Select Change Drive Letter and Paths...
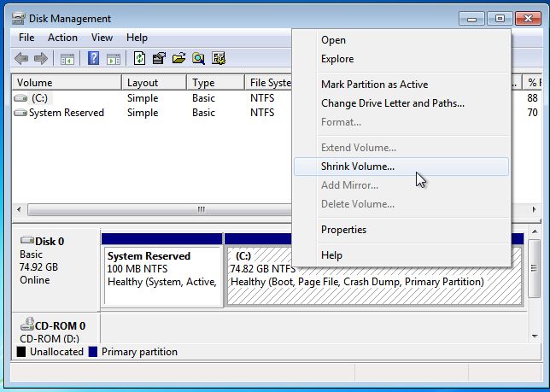The height and width of the screenshot is (392, 550). click(401, 103)
